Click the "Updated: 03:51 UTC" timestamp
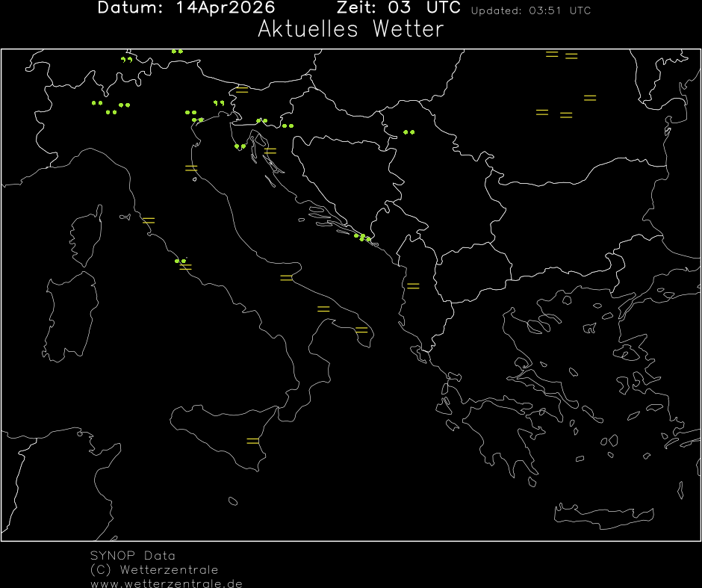The height and width of the screenshot is (588, 702). (530, 11)
